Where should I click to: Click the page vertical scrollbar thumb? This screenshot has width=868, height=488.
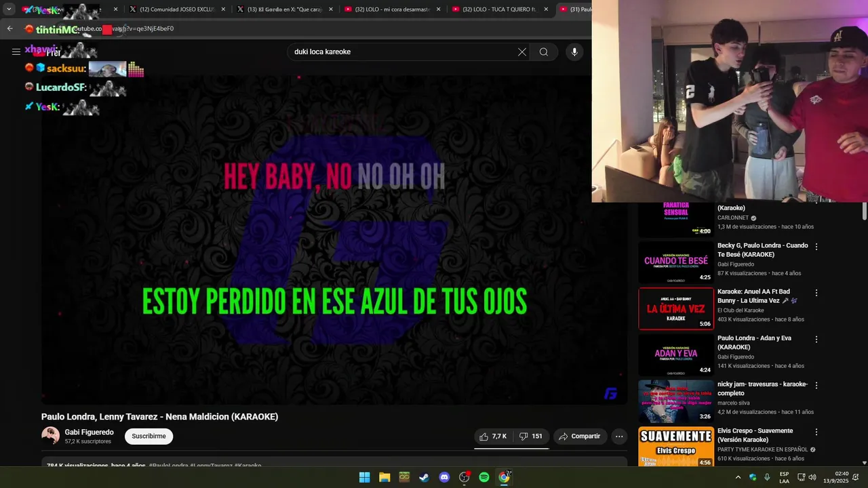(x=864, y=211)
